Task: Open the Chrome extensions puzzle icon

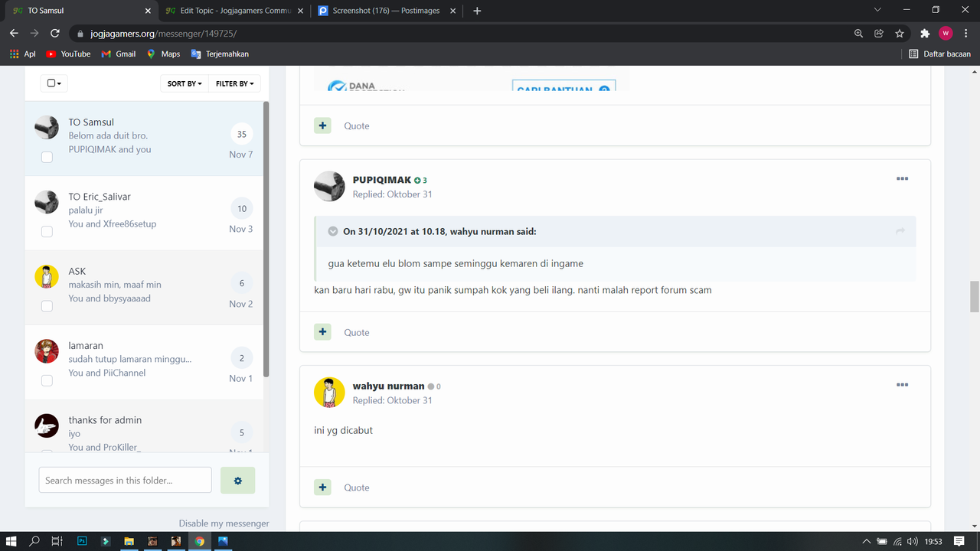Action: point(925,33)
